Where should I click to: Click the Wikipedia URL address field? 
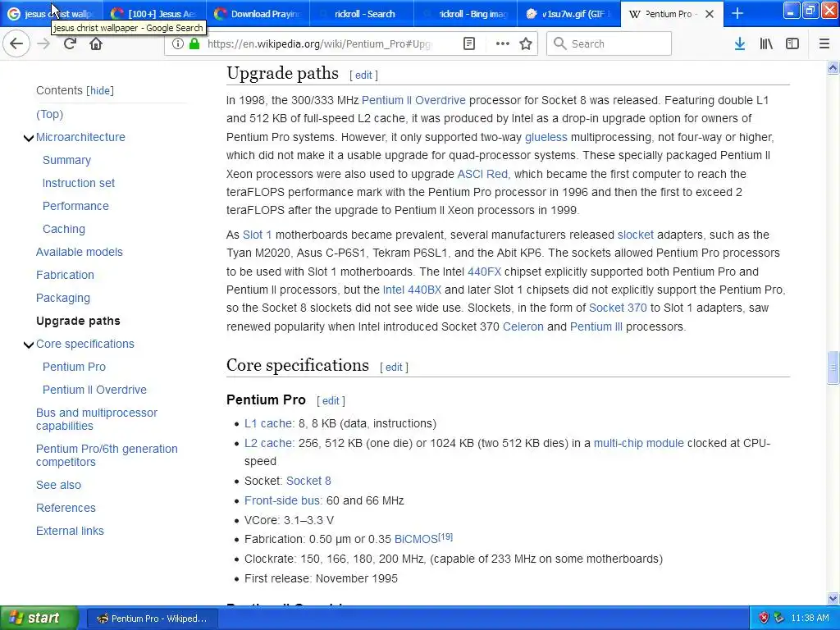pyautogui.click(x=319, y=44)
